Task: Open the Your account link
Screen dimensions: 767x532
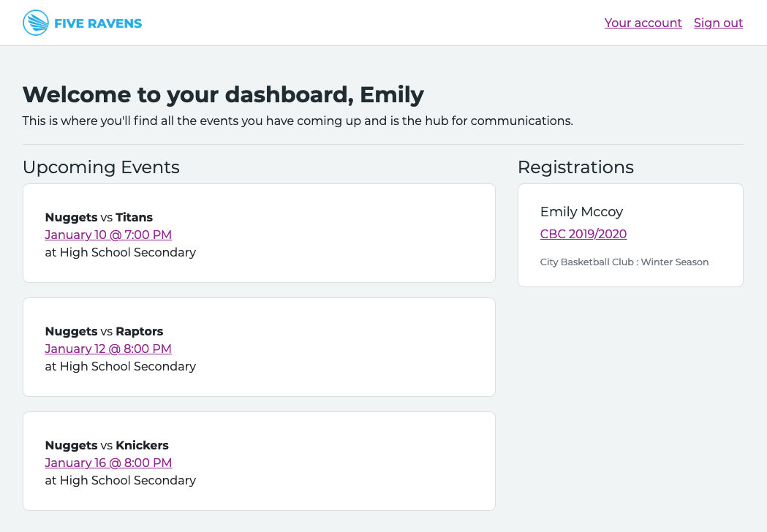Action: point(643,23)
